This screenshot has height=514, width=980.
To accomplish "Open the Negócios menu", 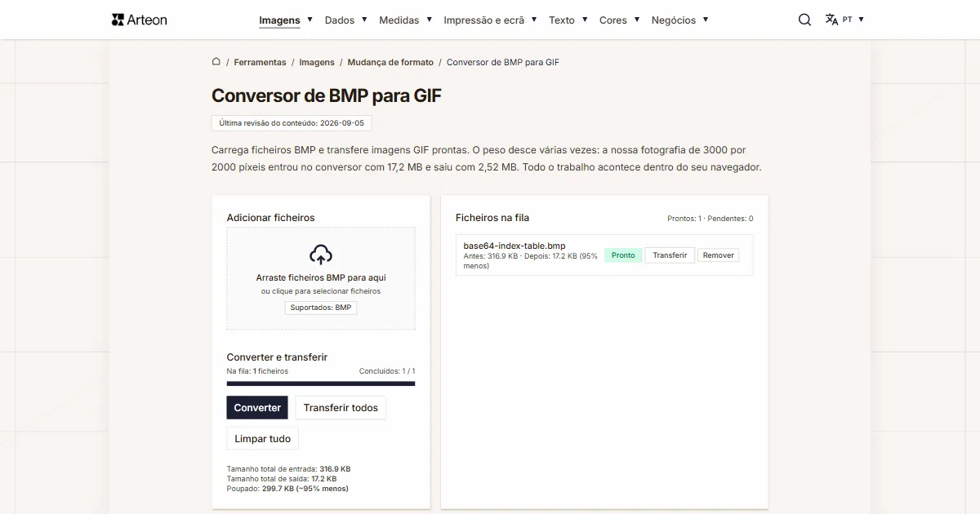I will pyautogui.click(x=674, y=20).
